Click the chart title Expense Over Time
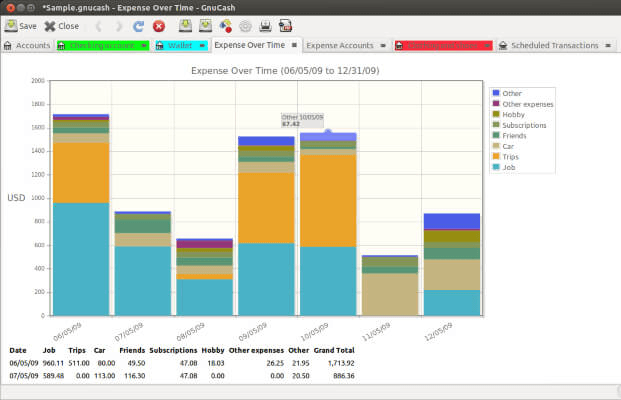Image resolution: width=621 pixels, height=400 pixels. (285, 71)
